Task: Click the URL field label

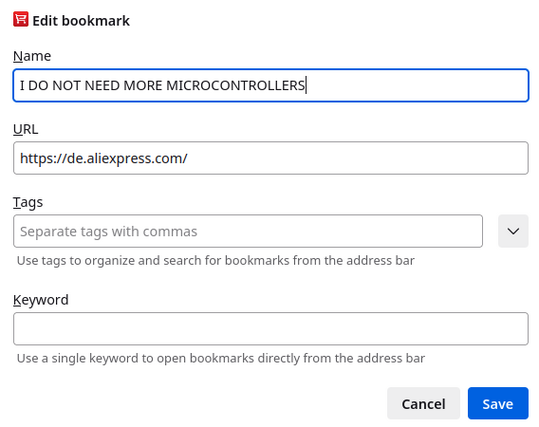Action: tap(25, 129)
